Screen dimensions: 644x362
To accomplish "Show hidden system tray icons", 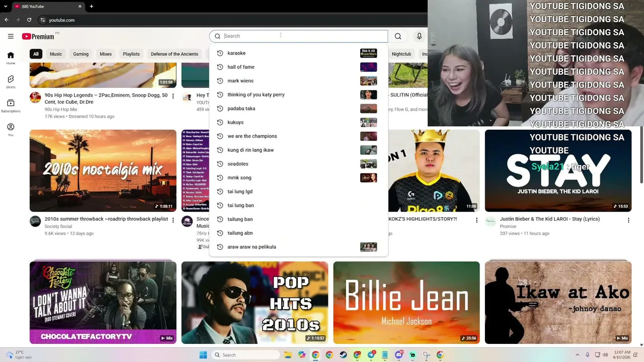I will pos(577,355).
